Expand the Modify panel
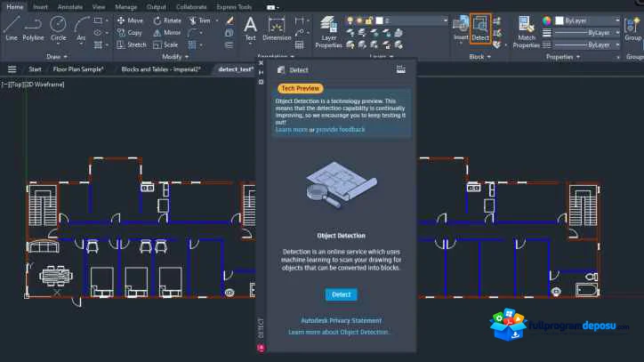Screen dimensions: 644x362 click(175, 57)
